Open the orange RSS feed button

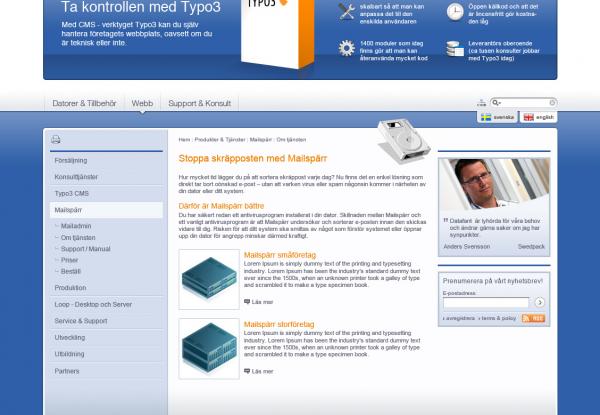[533, 318]
